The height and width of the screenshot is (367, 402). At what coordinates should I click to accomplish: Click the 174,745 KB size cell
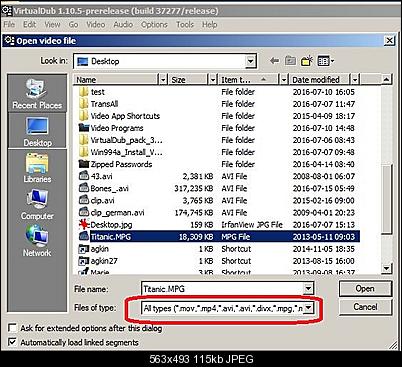coord(194,212)
